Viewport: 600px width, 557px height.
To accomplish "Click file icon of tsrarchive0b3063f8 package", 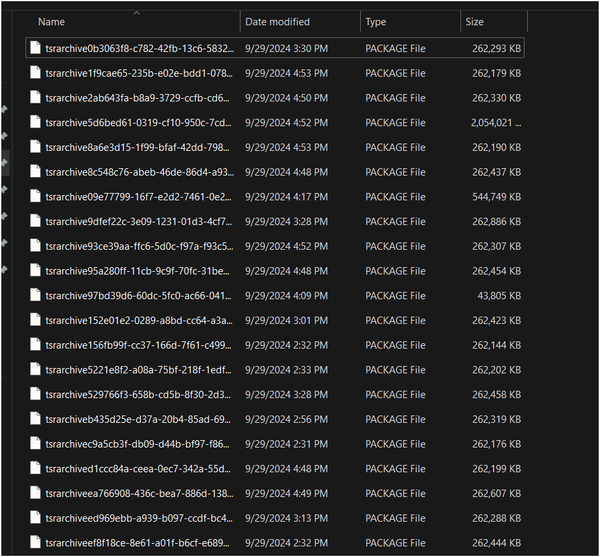I will tap(35, 48).
